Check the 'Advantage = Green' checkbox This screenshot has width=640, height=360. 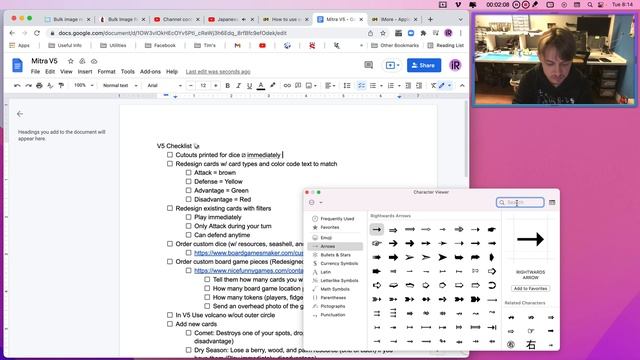(x=189, y=191)
